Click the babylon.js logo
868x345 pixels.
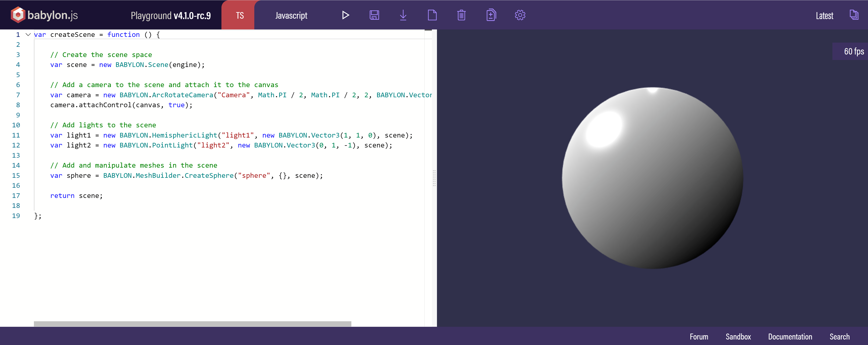tap(44, 15)
